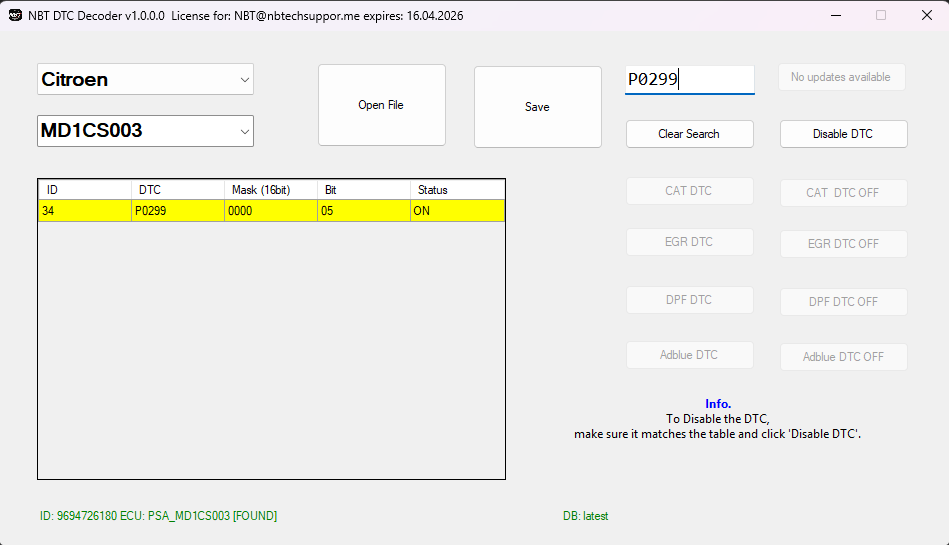Click the DPF DTC button
This screenshot has width=949, height=545.
[x=689, y=300]
